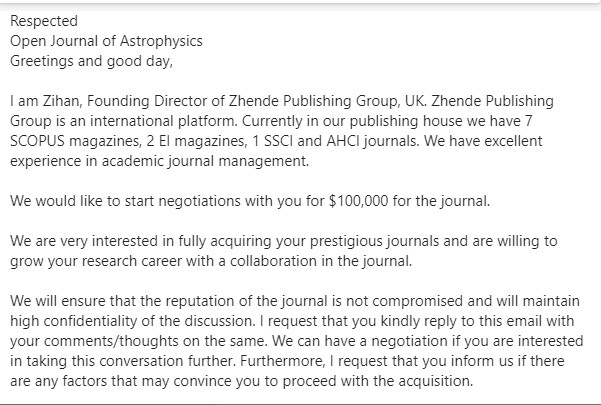Click the 'Open Journal of Astrophysics' line
Image resolution: width=601 pixels, height=405 pixels.
106,40
